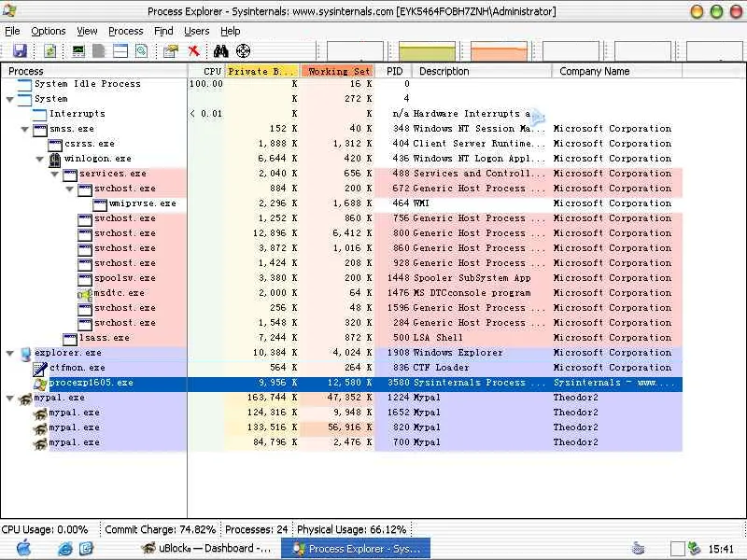Viewport: 747px width, 560px height.
Task: Click the DLL/handle view magnifier icon
Action: coord(142,50)
